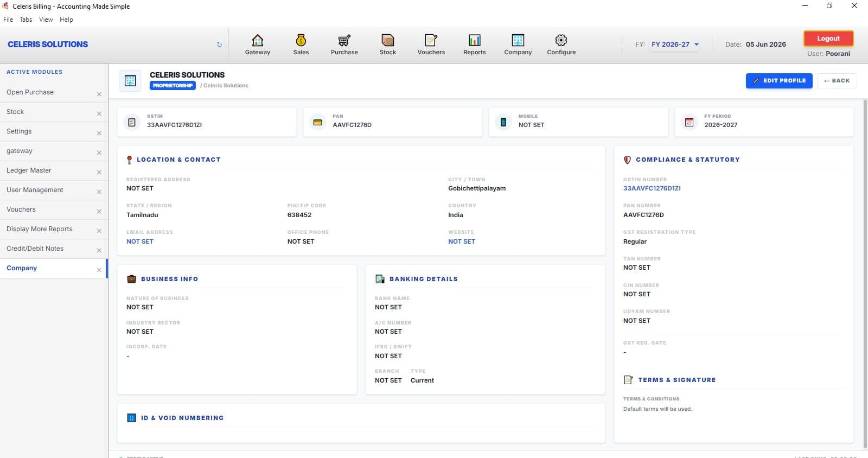This screenshot has width=868, height=458.
Task: Close the Credit/Debit Notes module
Action: pos(99,250)
